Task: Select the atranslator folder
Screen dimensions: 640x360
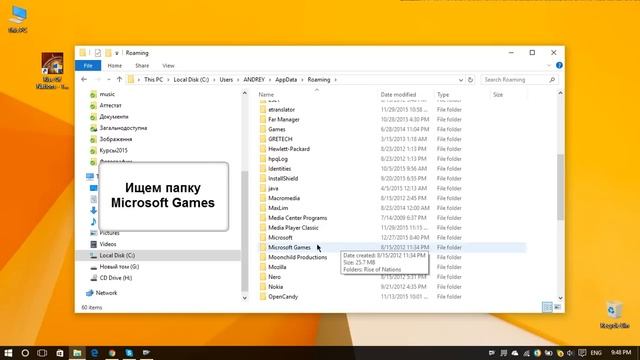Action: click(x=281, y=109)
